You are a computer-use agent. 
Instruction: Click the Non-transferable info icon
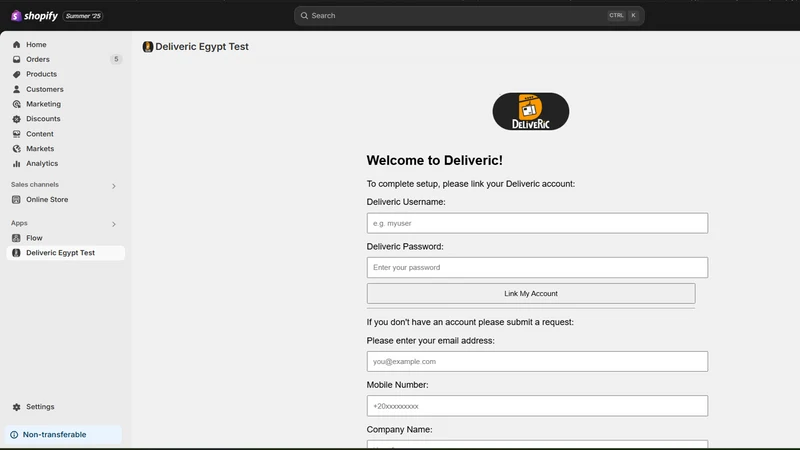(x=14, y=435)
